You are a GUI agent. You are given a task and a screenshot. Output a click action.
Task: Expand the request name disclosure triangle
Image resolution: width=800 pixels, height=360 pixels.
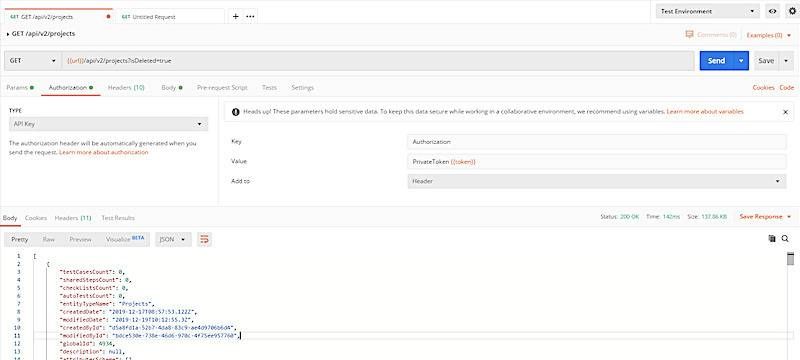(8, 34)
